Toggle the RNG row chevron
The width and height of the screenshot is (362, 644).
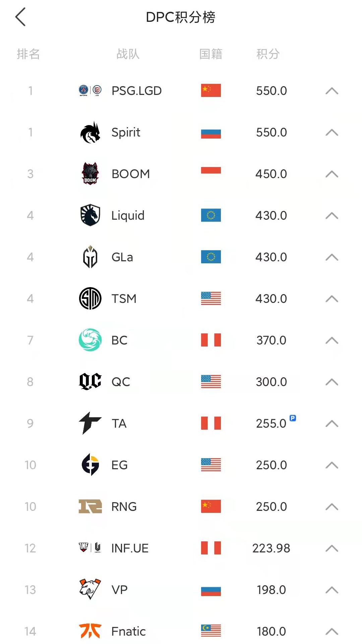click(x=331, y=507)
